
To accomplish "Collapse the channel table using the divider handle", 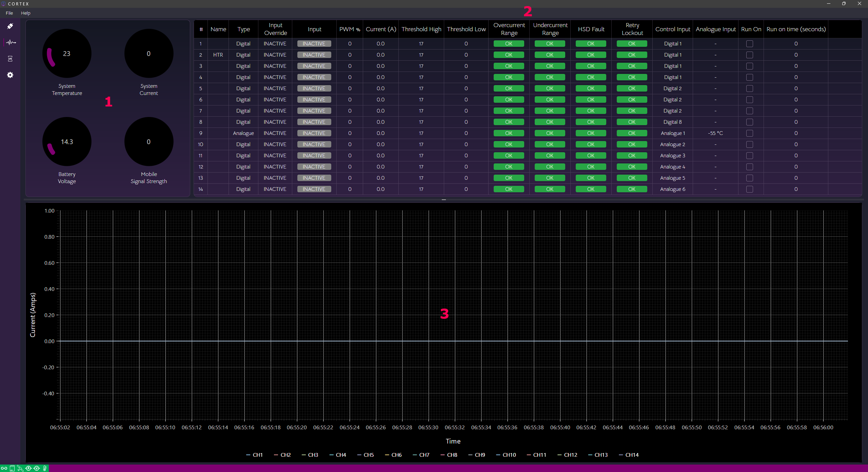I will click(443, 200).
